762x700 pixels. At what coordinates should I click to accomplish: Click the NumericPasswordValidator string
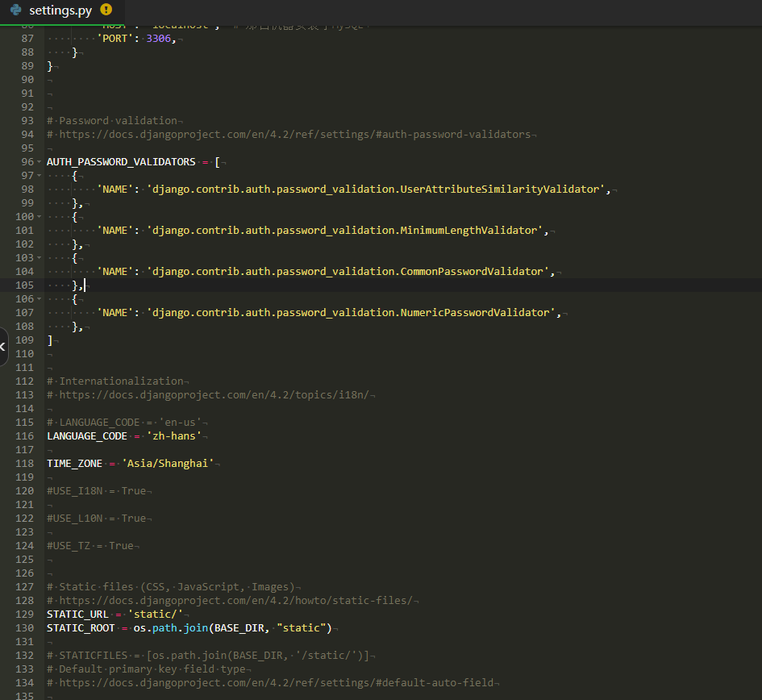[x=351, y=313]
